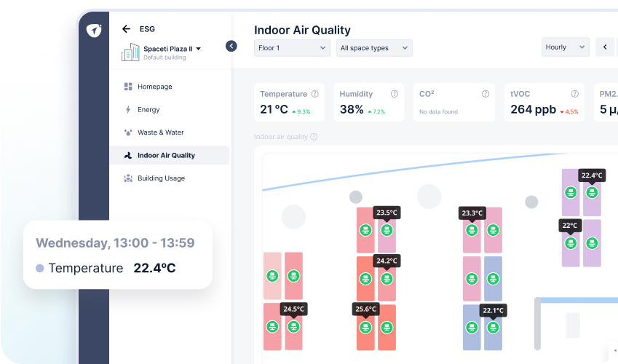This screenshot has height=364, width=618.
Task: Click the previous period arrow button
Action: tap(605, 47)
